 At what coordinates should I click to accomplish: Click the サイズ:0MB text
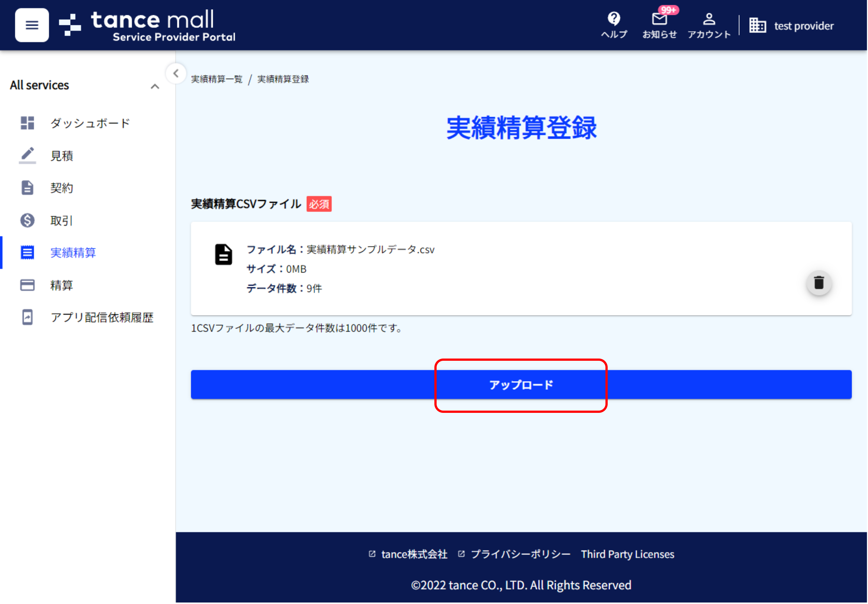point(276,269)
